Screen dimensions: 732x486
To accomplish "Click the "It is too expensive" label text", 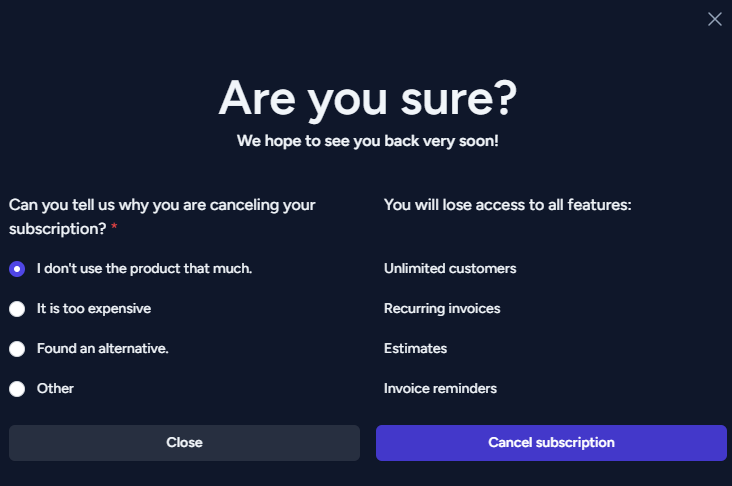I will click(94, 309).
